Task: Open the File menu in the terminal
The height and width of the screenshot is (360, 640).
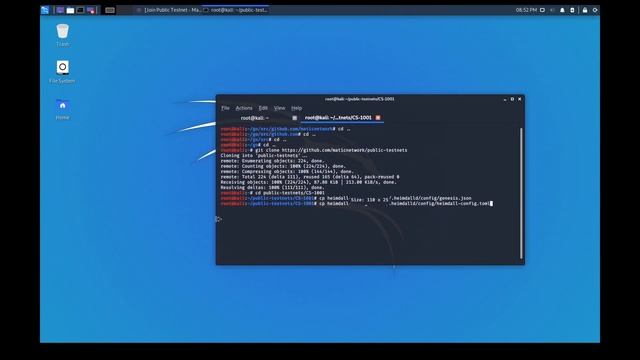Action: coord(225,108)
